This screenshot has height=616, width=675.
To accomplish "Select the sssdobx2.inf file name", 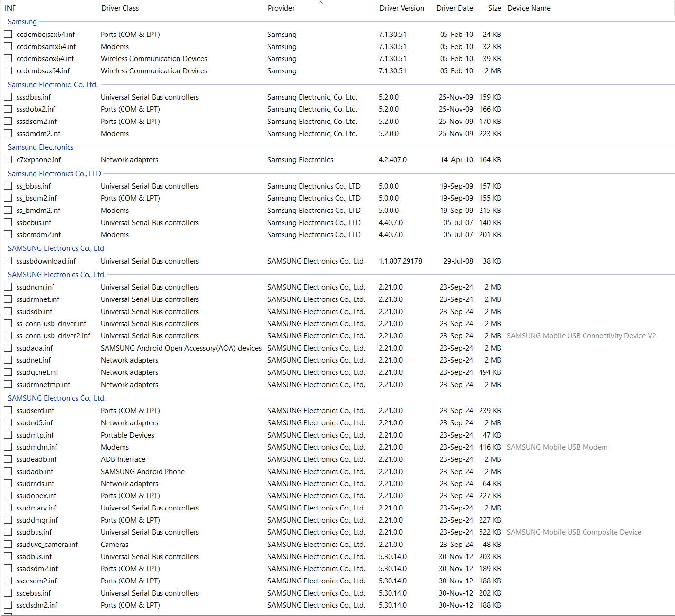I will (36, 109).
